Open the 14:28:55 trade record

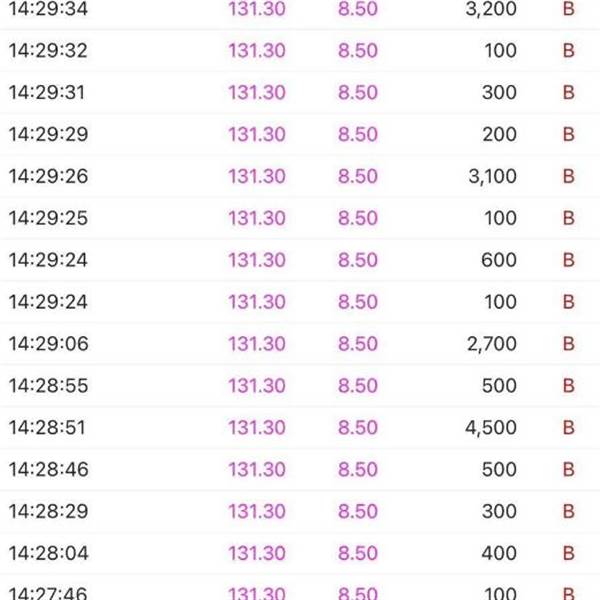(48, 387)
